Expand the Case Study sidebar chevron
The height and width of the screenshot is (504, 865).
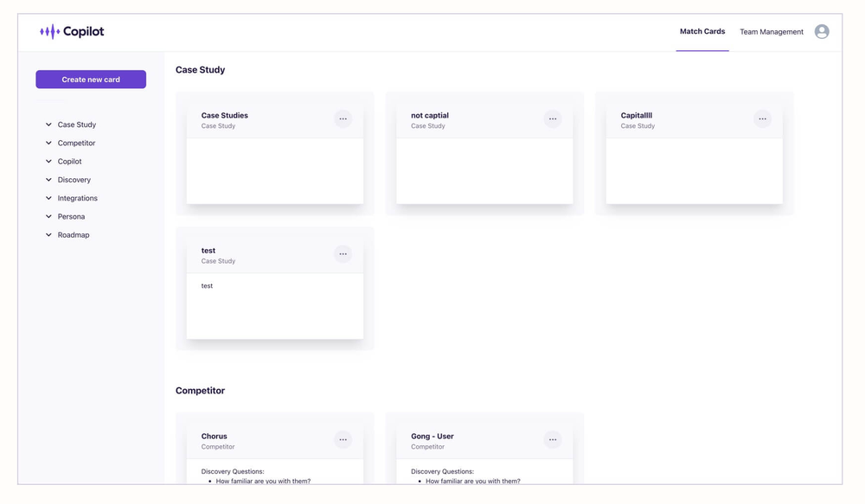click(48, 124)
